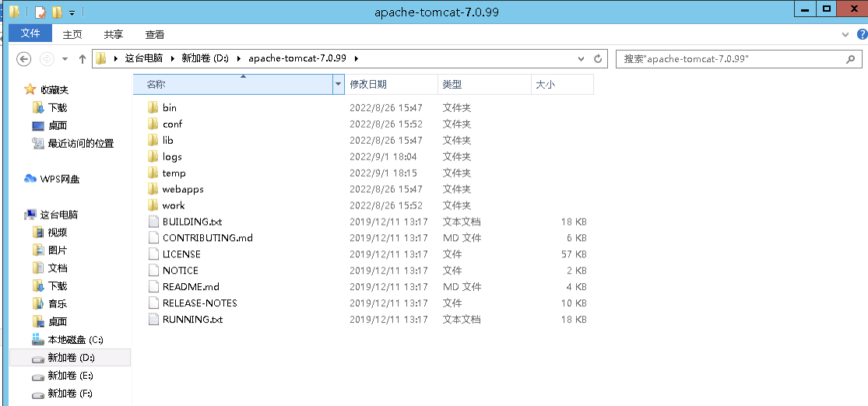
Task: Open the 文件 ribbon tab
Action: (x=30, y=33)
